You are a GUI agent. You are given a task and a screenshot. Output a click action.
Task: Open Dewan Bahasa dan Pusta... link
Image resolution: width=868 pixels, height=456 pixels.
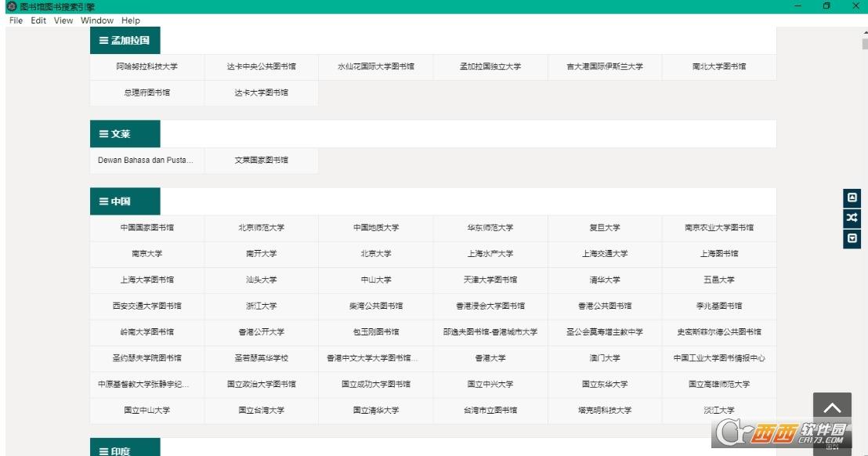147,160
